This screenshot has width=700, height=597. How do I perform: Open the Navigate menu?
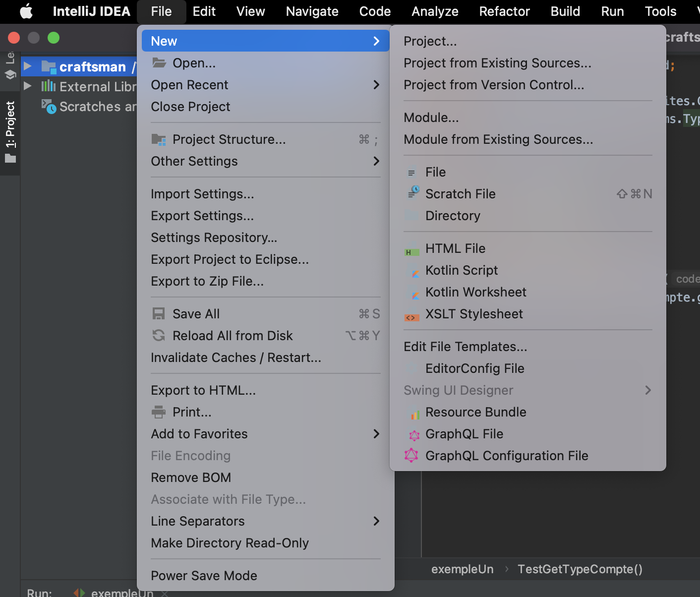pos(312,11)
